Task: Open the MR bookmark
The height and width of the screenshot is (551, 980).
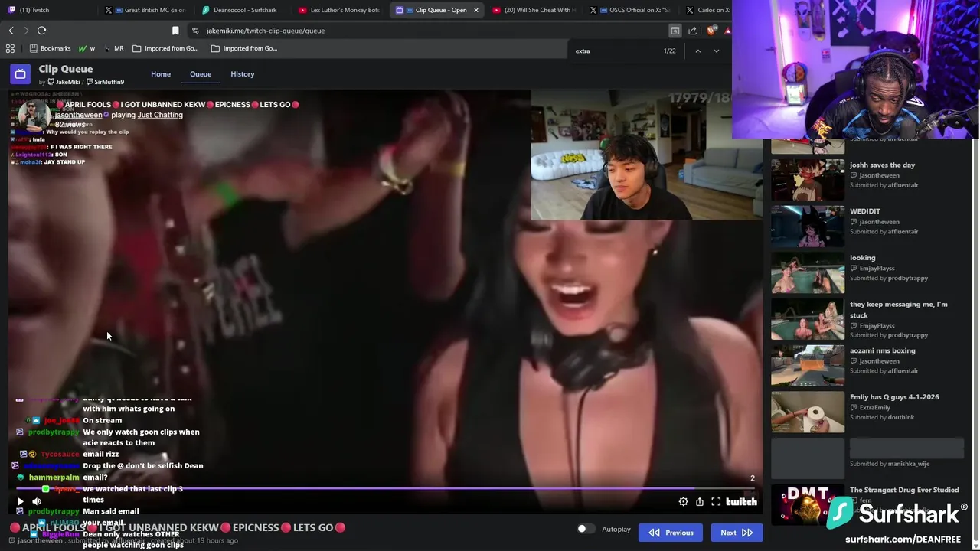Action: pyautogui.click(x=113, y=48)
